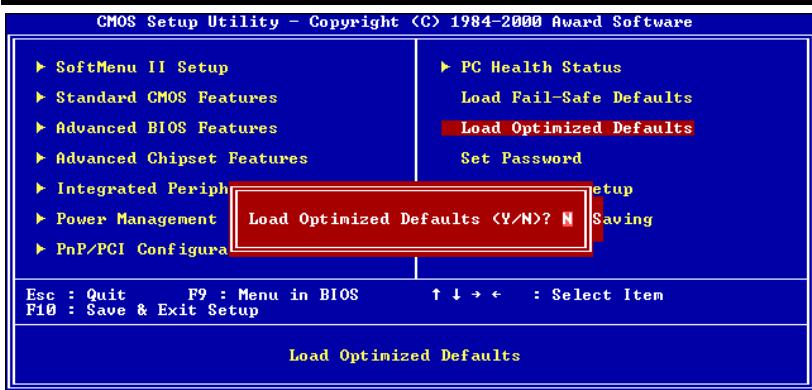812x390 pixels.
Task: Open Standard CMOS Features
Action: [x=167, y=97]
